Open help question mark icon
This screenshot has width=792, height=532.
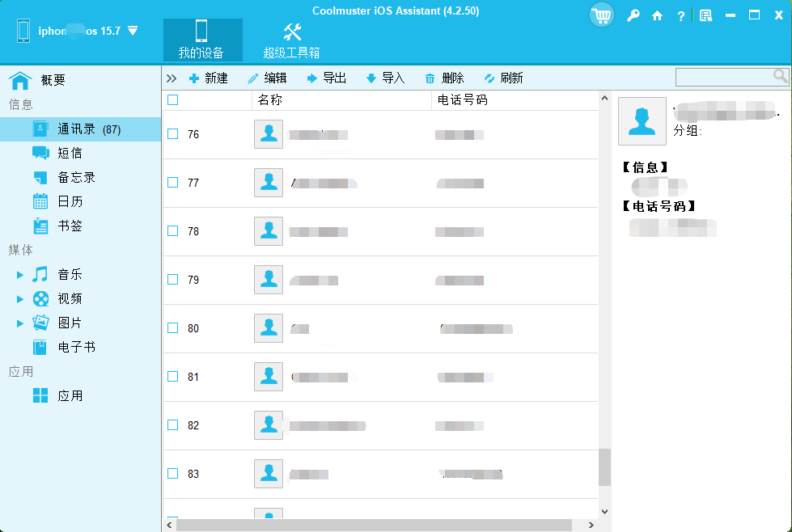point(680,16)
